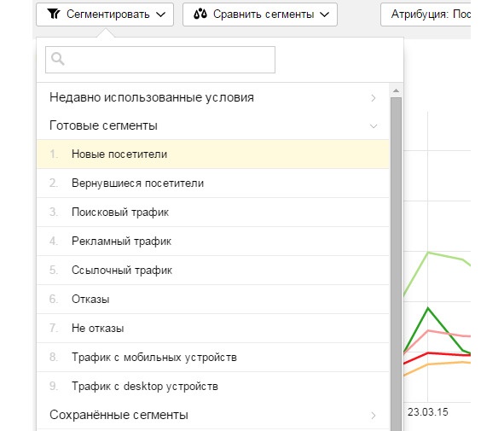Open the Сравнить сегменты dropdown arrow
Screen dimensions: 504x431
[325, 15]
